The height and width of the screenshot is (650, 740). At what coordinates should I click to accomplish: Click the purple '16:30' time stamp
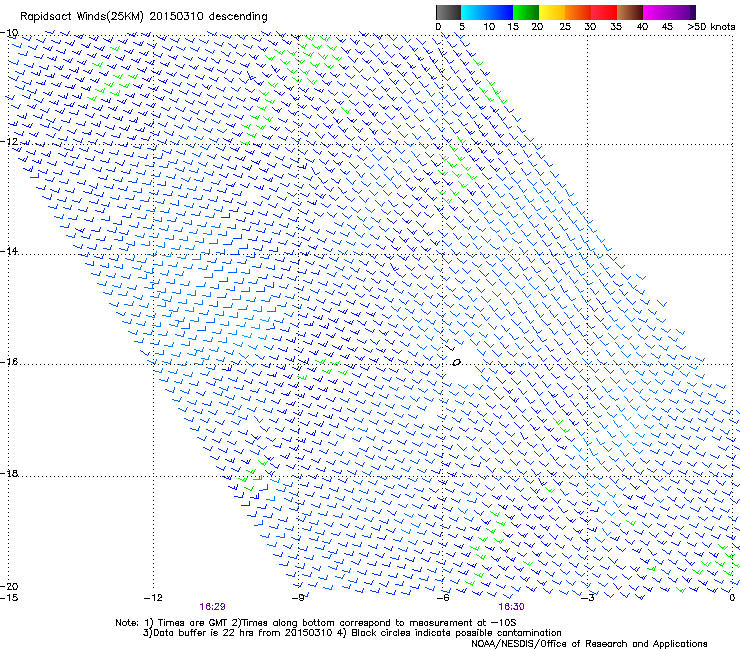[x=512, y=607]
